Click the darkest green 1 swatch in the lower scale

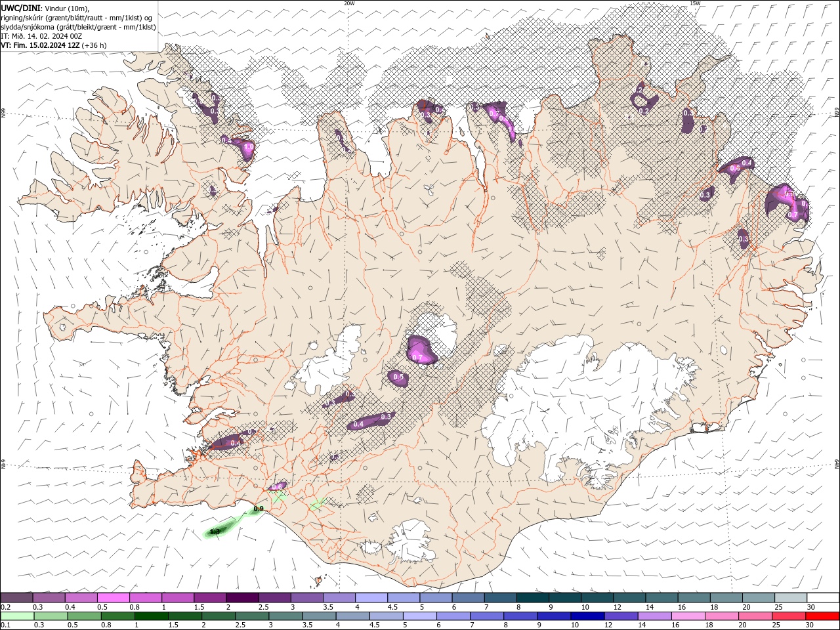pos(151,616)
